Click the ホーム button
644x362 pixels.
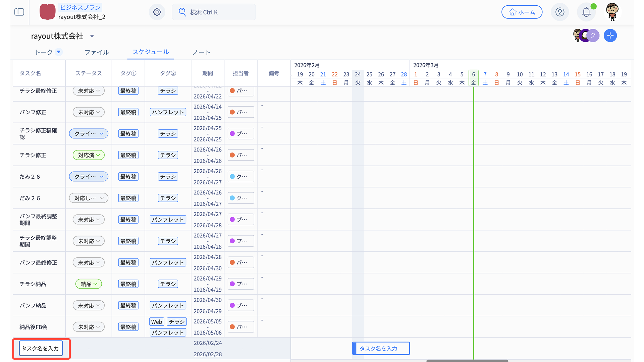pos(522,12)
